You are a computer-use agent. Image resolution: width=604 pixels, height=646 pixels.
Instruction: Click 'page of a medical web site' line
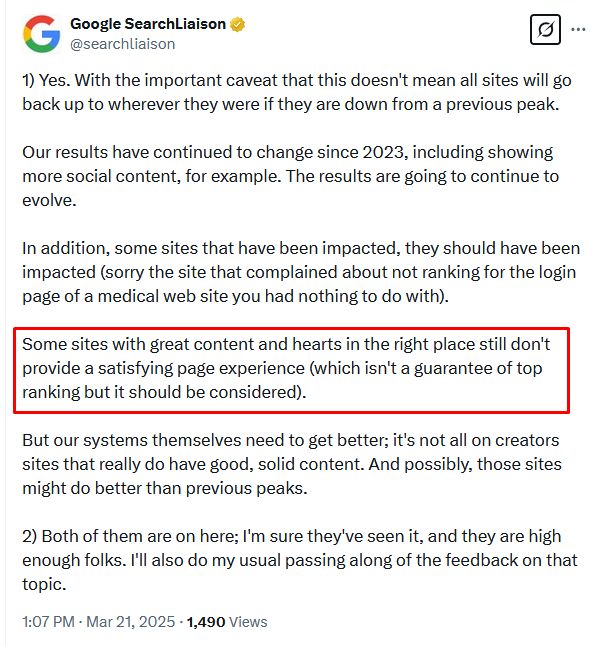coord(235,296)
